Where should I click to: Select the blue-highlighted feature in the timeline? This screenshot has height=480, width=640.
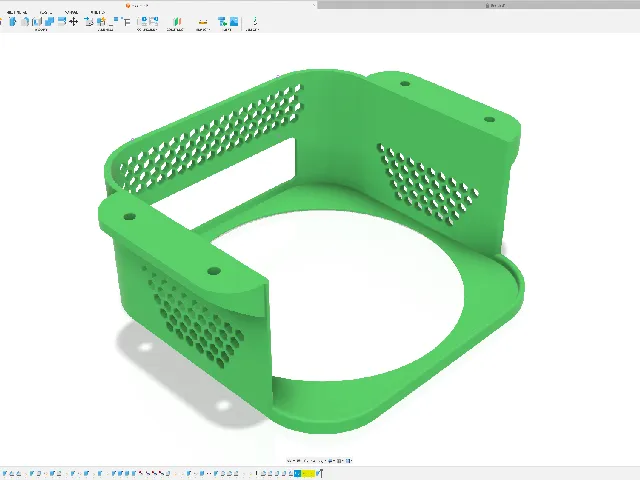tap(297, 473)
